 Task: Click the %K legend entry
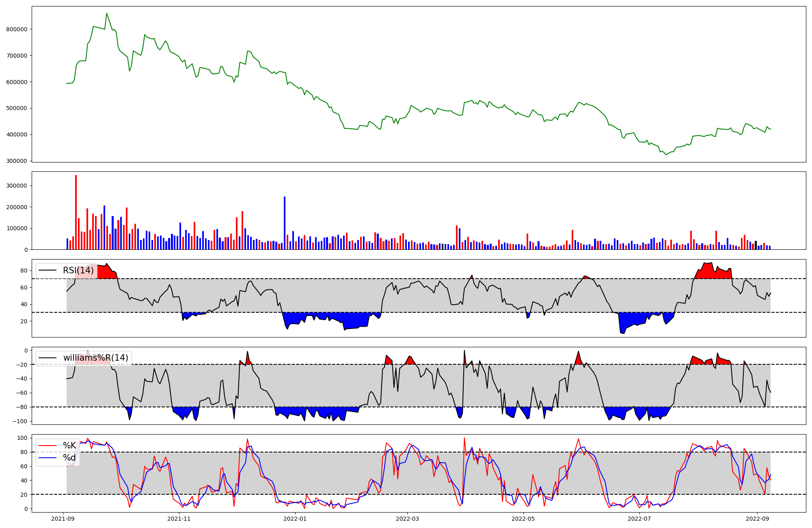tap(69, 446)
